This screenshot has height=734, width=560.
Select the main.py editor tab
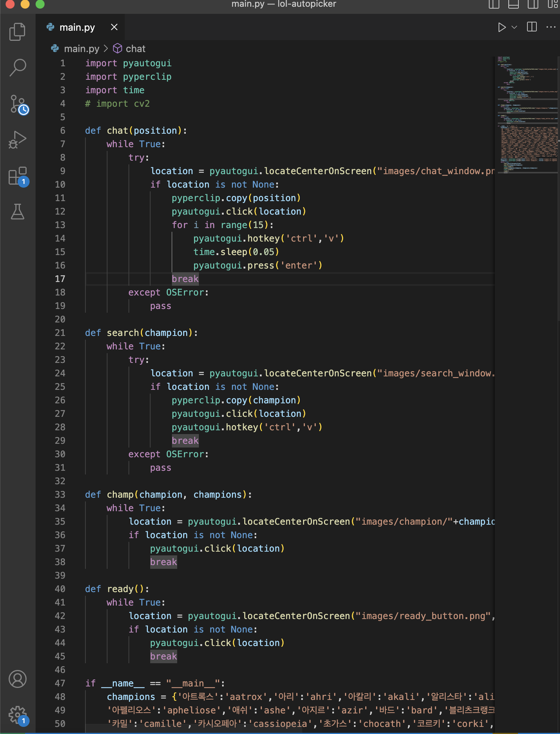pos(77,27)
